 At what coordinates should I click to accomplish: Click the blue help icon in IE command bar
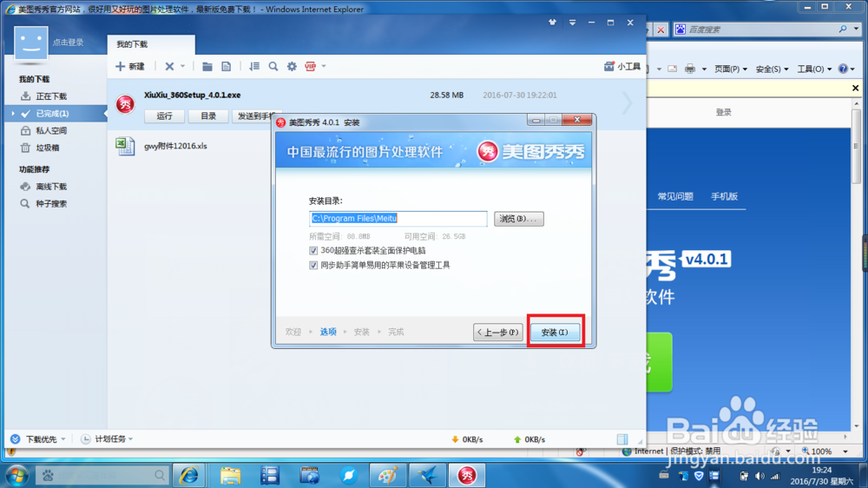pos(843,69)
